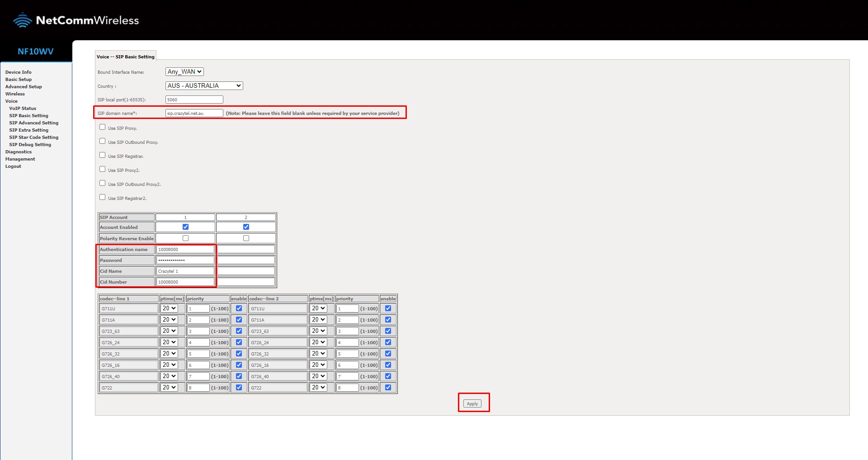Click Cid Number field for account 2
868x460 pixels.
click(x=246, y=282)
